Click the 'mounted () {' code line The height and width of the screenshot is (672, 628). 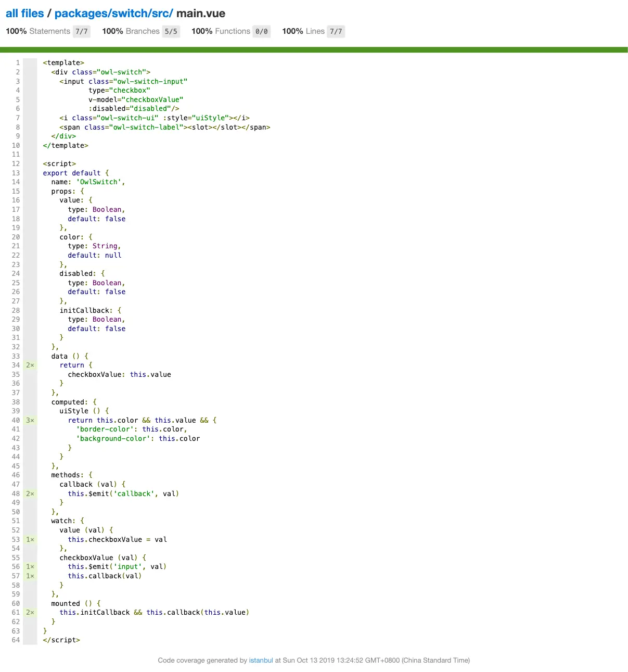pyautogui.click(x=76, y=603)
